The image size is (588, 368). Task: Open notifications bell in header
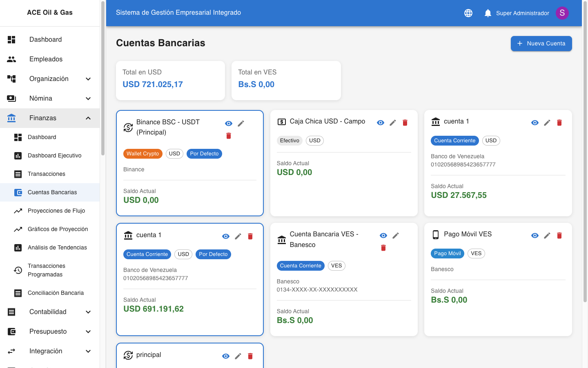point(488,13)
